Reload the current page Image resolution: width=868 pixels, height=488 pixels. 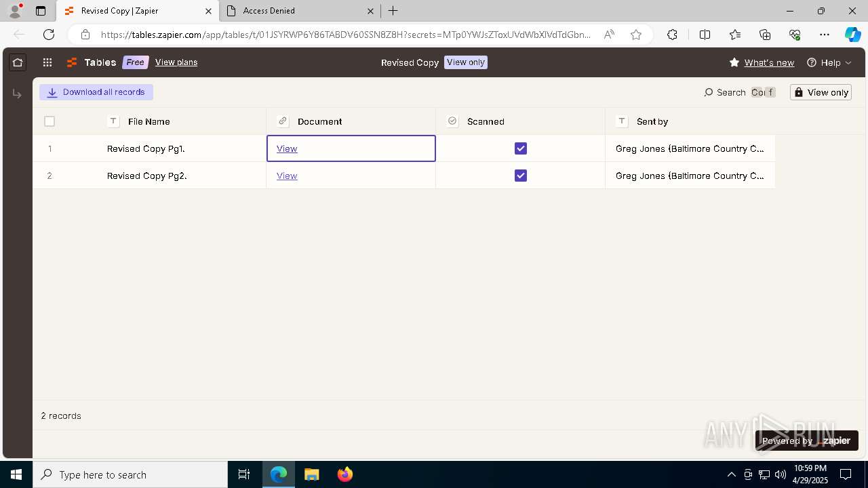49,35
